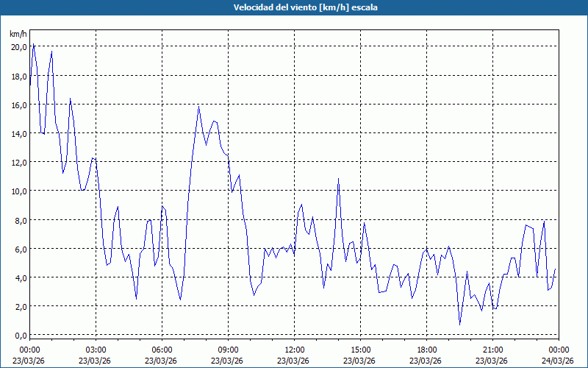Click the wind peak just before 15:00

(x=338, y=179)
